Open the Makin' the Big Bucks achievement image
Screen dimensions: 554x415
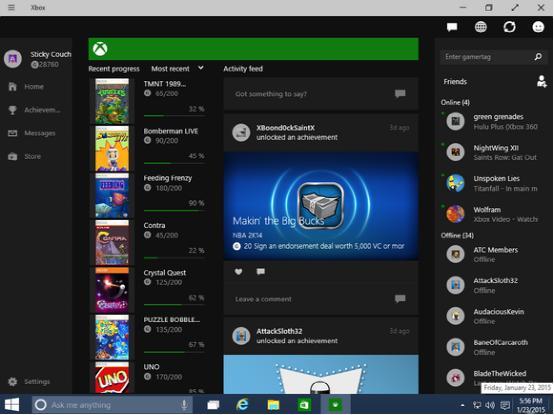(321, 206)
